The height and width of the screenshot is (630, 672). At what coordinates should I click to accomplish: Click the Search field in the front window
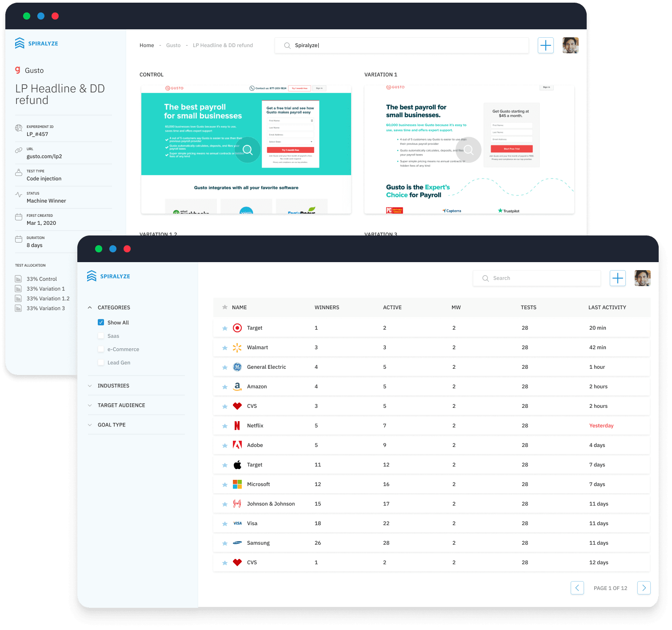[x=537, y=278]
